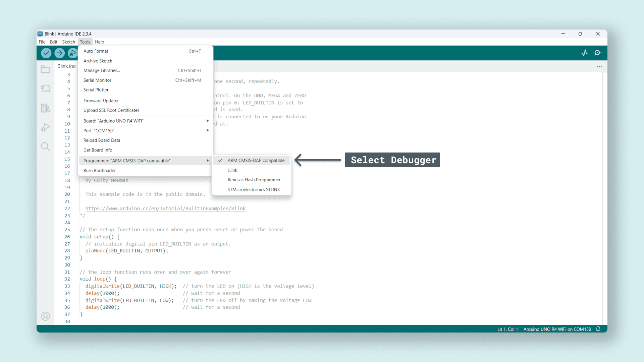The image size is (644, 362).
Task: Open the Serial Monitor icon
Action: pyautogui.click(x=598, y=53)
